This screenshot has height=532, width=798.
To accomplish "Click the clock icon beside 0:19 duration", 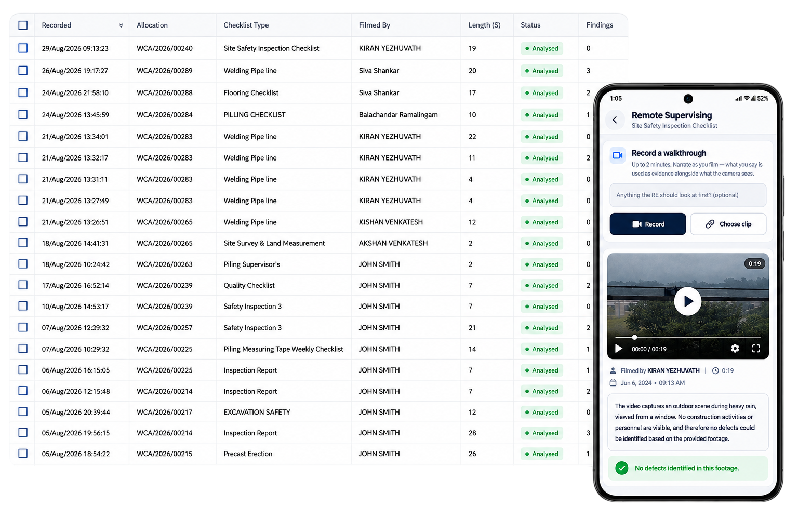I will pyautogui.click(x=715, y=371).
